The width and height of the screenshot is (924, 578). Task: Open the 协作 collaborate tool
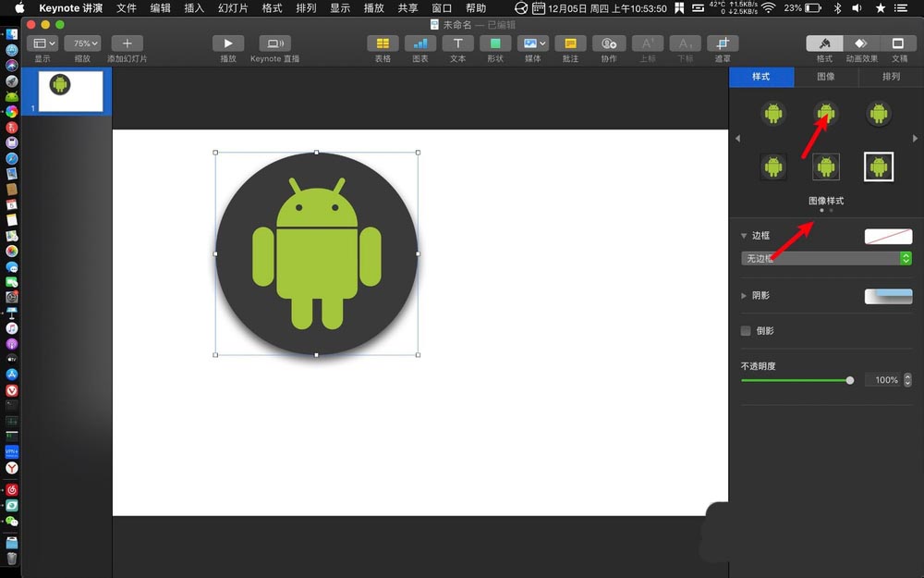click(x=609, y=43)
